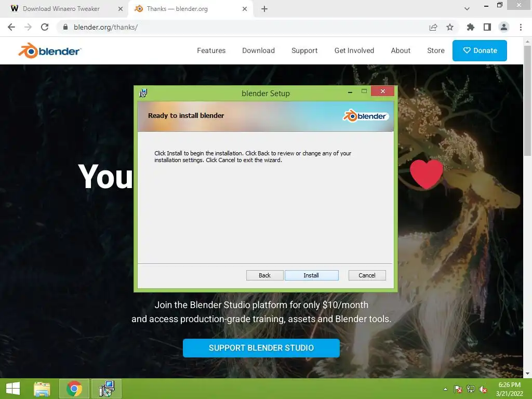
Task: Close the Download Winaero Tweaker tab
Action: click(121, 9)
